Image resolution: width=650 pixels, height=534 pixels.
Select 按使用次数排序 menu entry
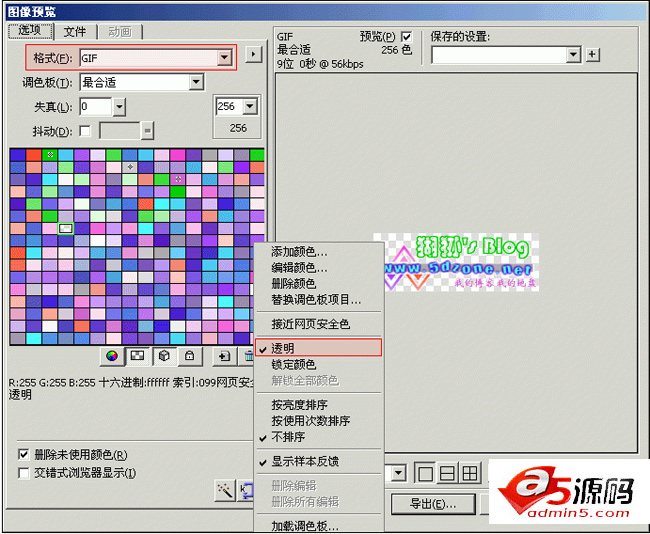(318, 421)
